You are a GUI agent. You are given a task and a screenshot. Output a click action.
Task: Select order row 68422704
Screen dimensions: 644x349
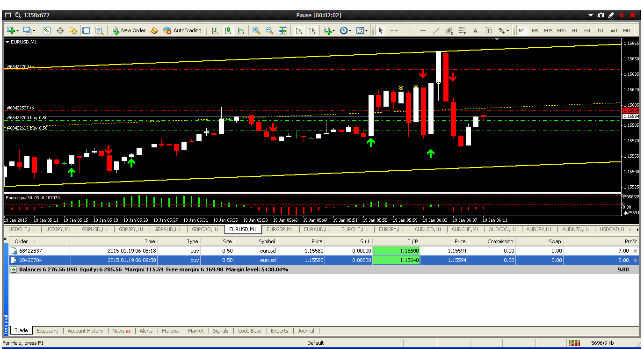tap(324, 260)
